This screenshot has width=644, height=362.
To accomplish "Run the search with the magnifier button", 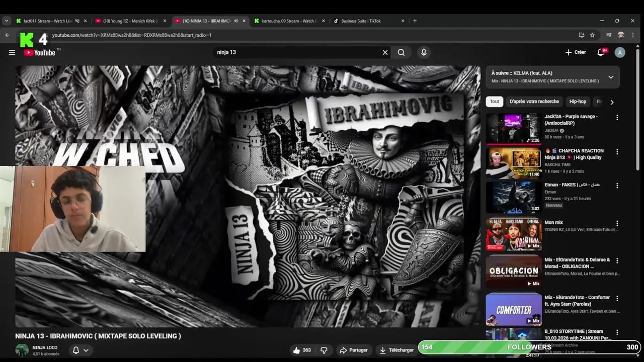I will [x=401, y=52].
